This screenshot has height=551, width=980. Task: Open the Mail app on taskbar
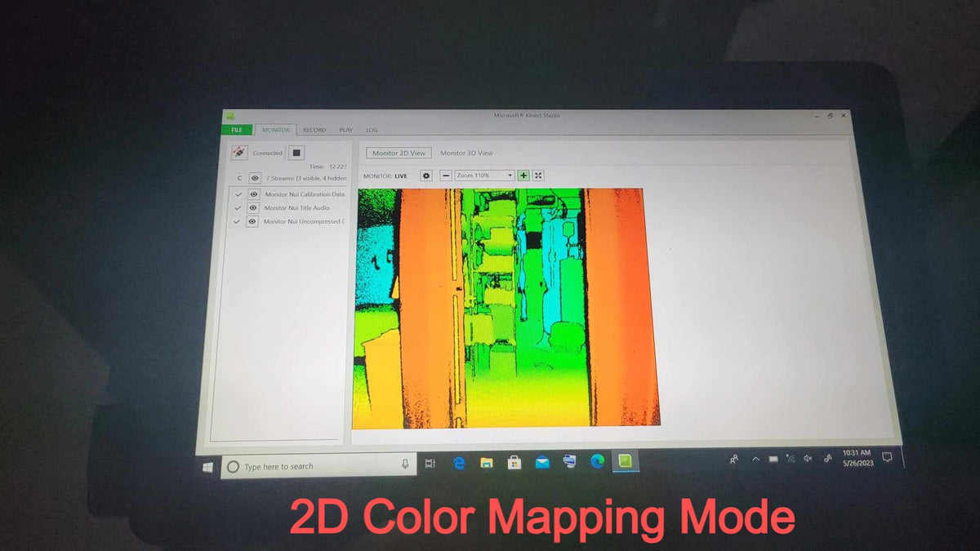(542, 463)
